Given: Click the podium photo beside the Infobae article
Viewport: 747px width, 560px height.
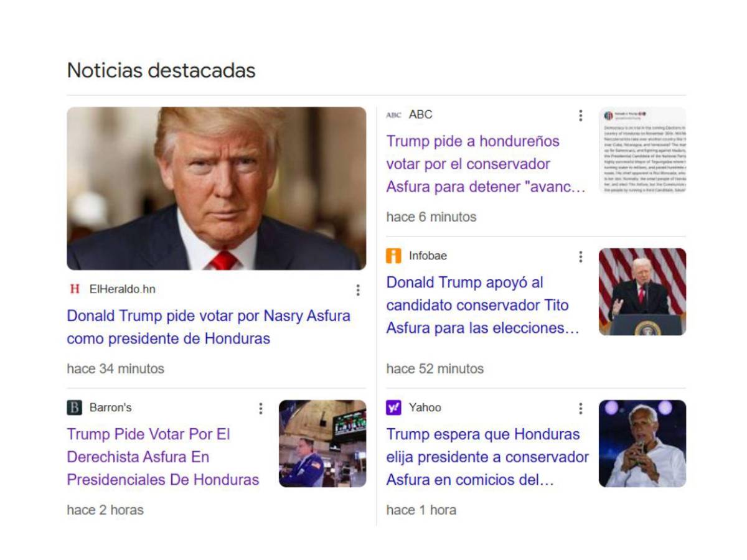Looking at the screenshot, I should click(642, 291).
